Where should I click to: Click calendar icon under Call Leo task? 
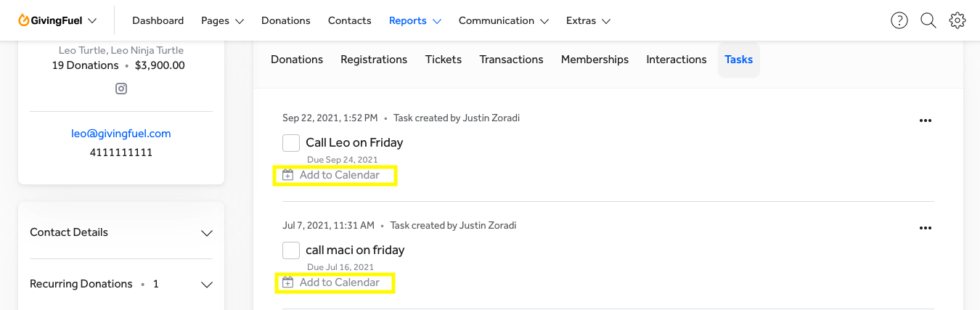point(288,175)
